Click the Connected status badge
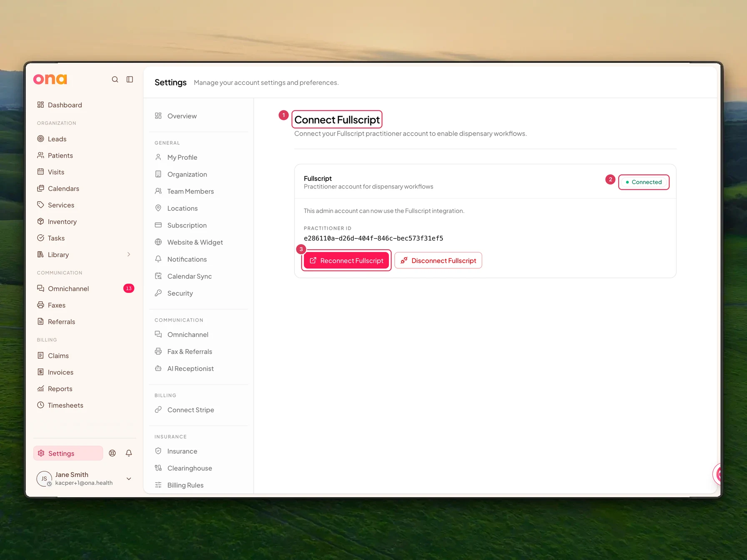This screenshot has width=747, height=560. [644, 182]
